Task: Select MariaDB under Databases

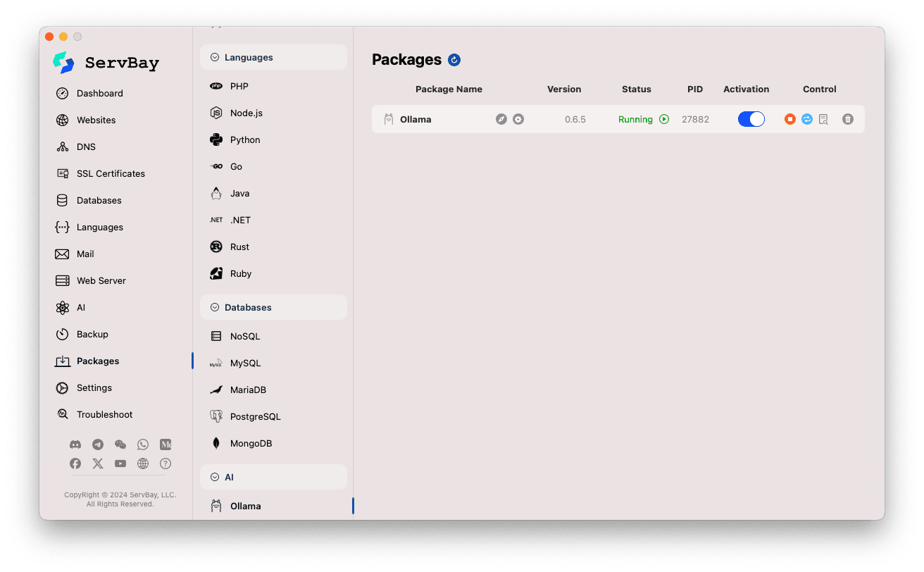Action: [246, 390]
